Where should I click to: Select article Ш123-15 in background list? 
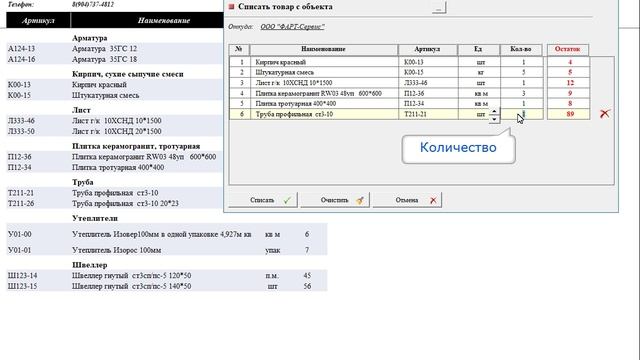click(22, 286)
